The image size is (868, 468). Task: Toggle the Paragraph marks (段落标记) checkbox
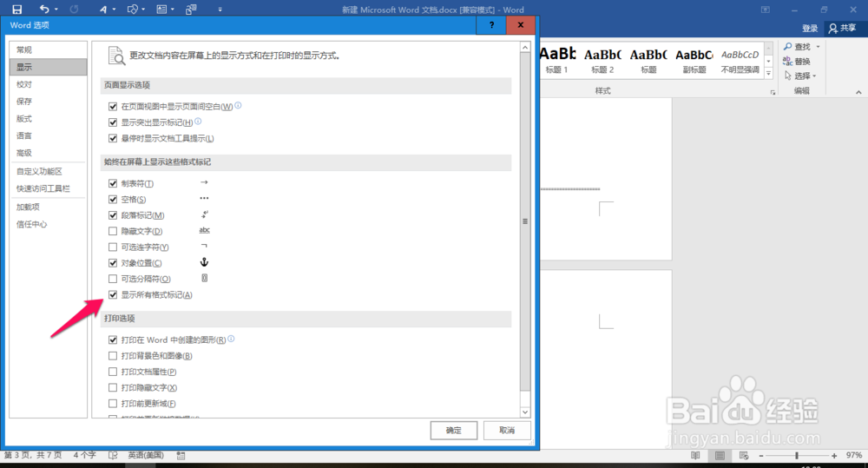(x=113, y=215)
